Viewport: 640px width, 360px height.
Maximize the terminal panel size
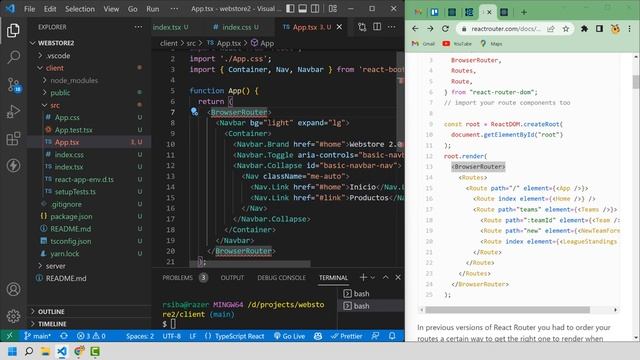click(385, 277)
